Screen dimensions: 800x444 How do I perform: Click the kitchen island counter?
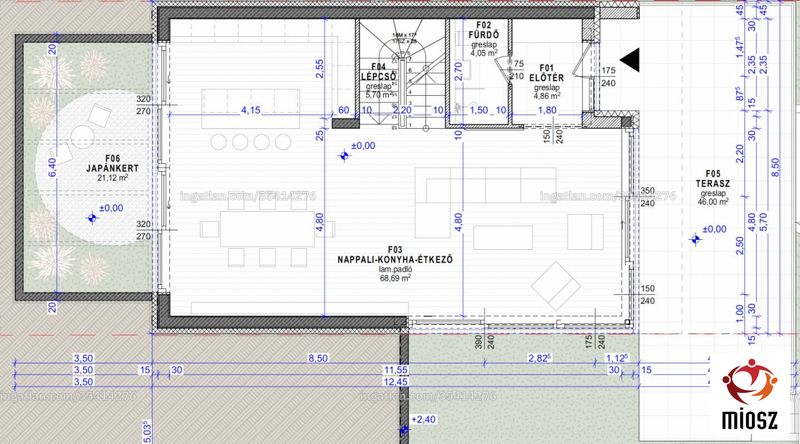[x=251, y=109]
